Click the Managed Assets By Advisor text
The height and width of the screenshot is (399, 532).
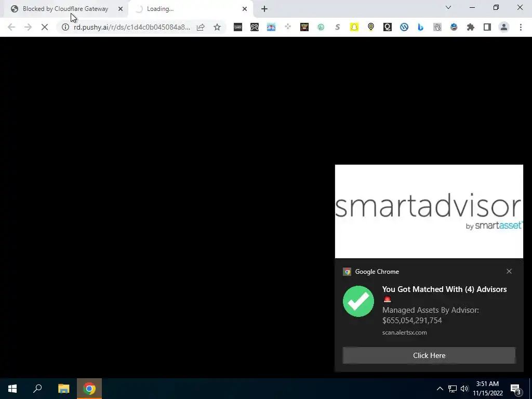[431, 315]
